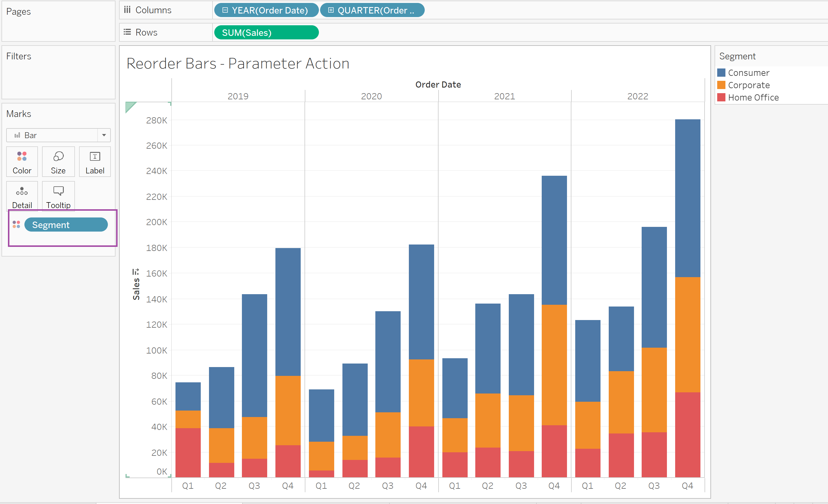Expand the QUARTER(Order Date) pill plus icon
Image resolution: width=828 pixels, height=504 pixels.
click(331, 10)
